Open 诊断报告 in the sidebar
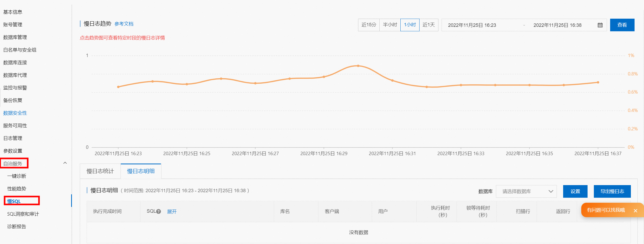Viewport: 644px width, 244px height. point(17,227)
